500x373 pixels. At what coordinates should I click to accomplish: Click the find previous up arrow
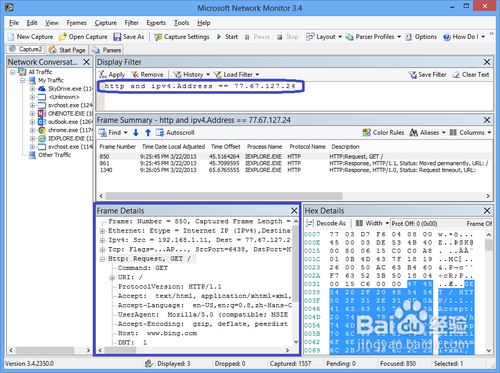148,133
